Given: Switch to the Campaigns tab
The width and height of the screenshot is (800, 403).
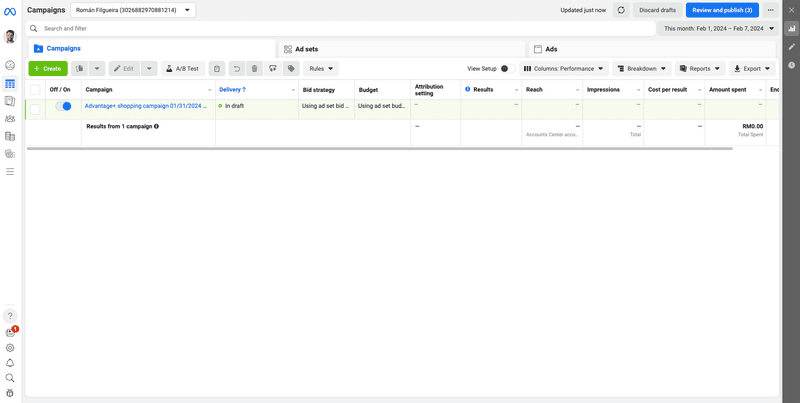Looking at the screenshot, I should click(152, 49).
